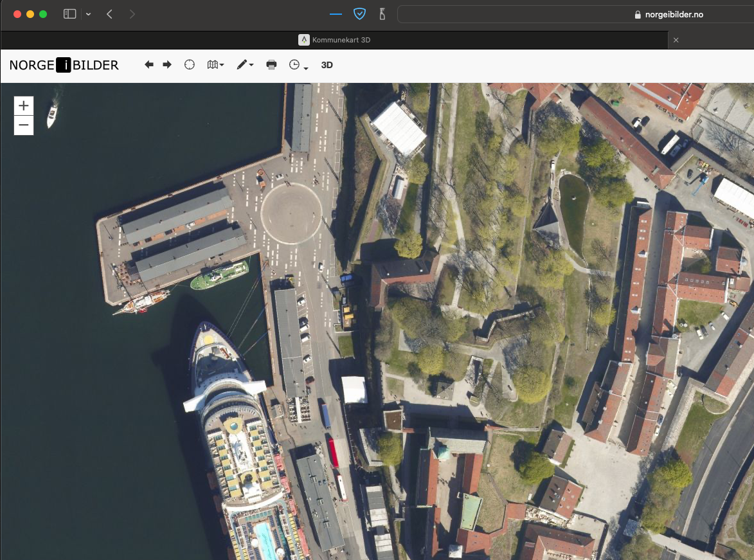The image size is (754, 560).
Task: Toggle the 3D map view
Action: (327, 65)
